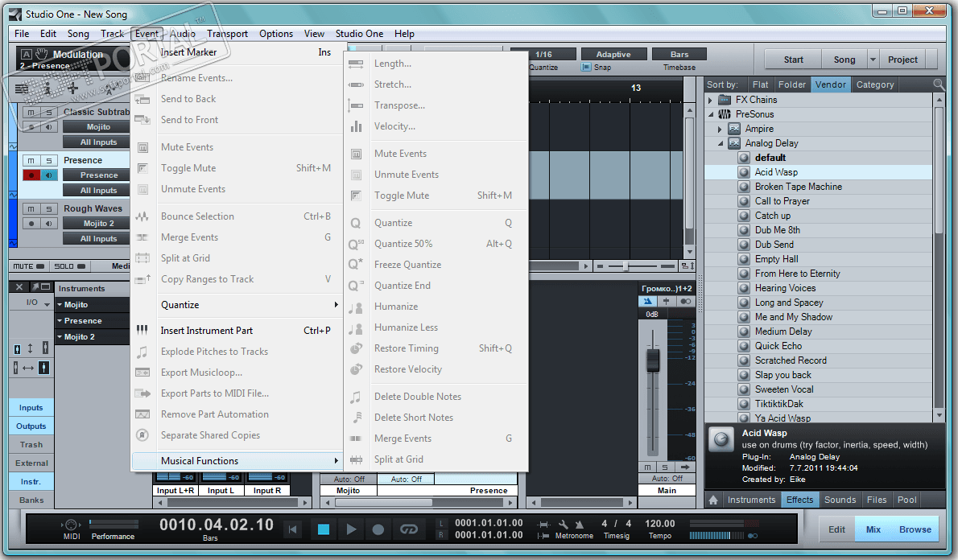Image resolution: width=958 pixels, height=560 pixels.
Task: Switch to the Sounds browser tab
Action: 840,500
